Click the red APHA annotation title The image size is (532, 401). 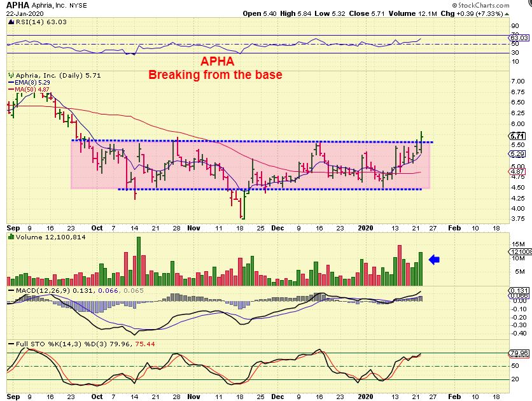click(x=217, y=61)
